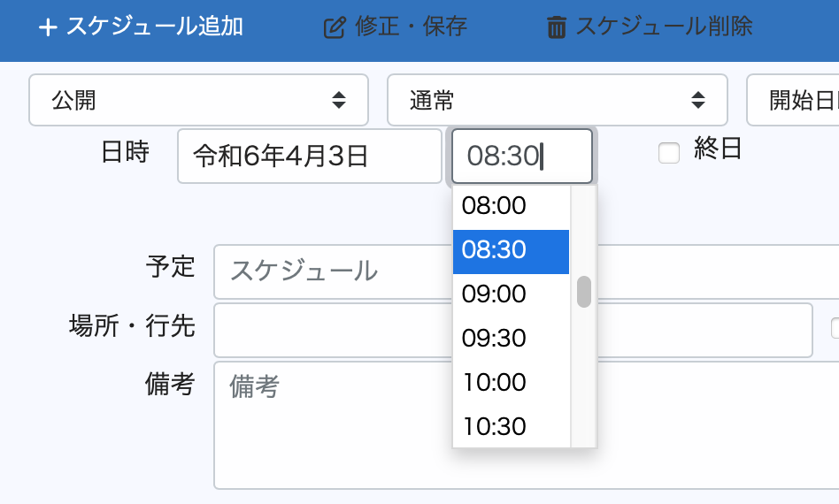The width and height of the screenshot is (839, 504).
Task: Pick 09:00 in the time dropdown list
Action: pyautogui.click(x=511, y=294)
